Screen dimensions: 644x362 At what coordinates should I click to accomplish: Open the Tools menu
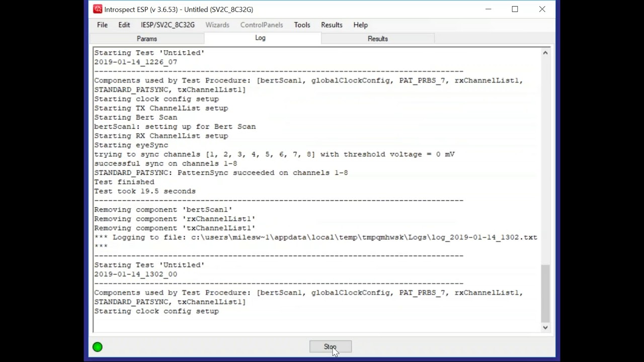click(302, 25)
